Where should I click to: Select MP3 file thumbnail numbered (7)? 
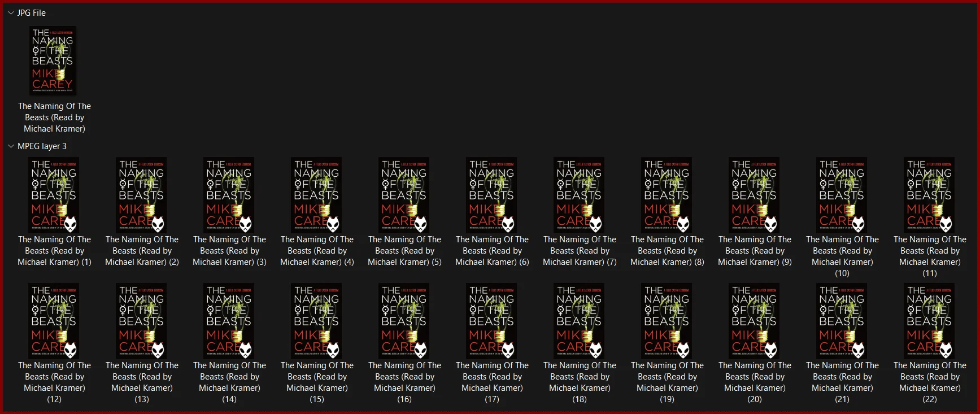point(579,195)
